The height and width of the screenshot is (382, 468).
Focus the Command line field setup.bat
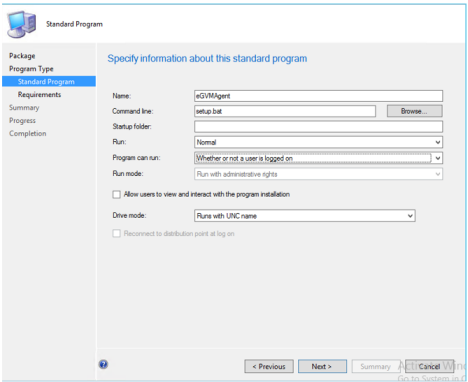(x=285, y=111)
